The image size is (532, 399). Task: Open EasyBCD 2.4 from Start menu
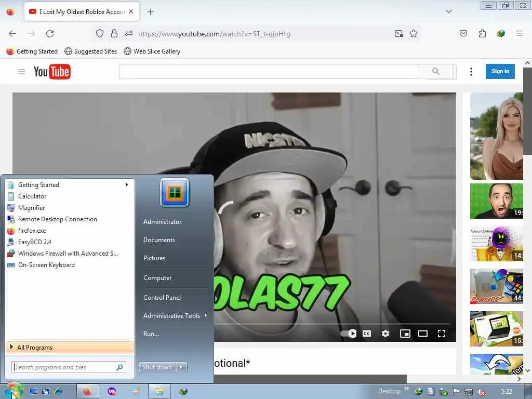click(69, 242)
